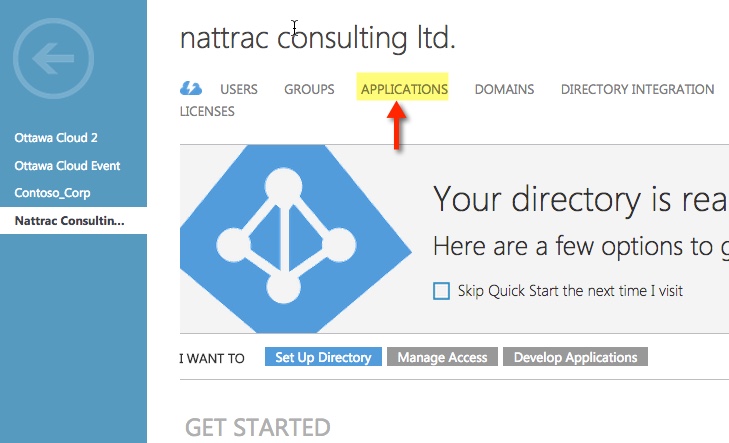
Task: Click the nattrac consulting ltd. title
Action: 318,38
